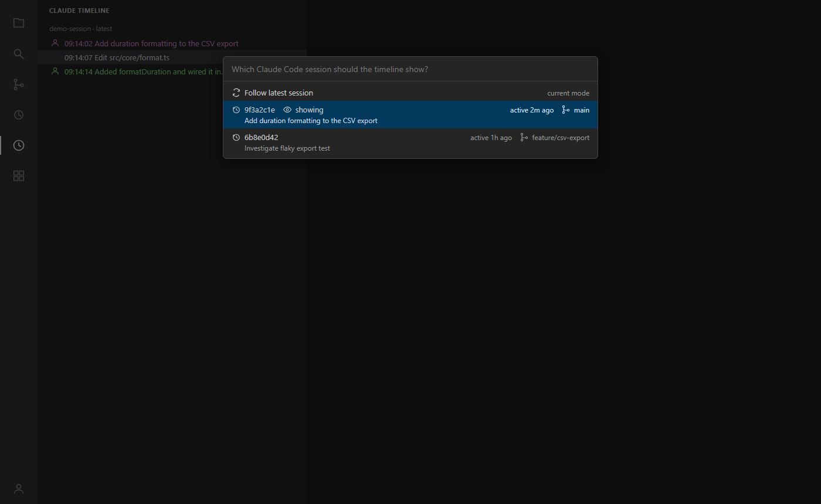
Task: Focus the Claude Code session picker input
Action: tap(410, 69)
